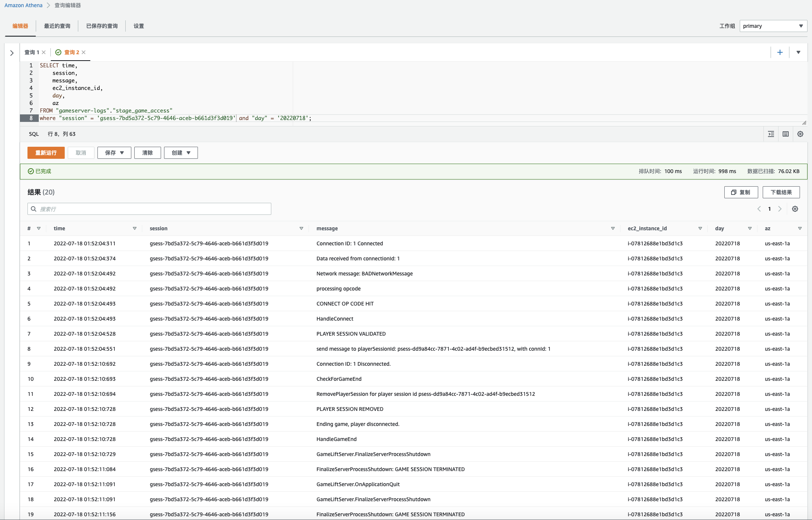This screenshot has height=520, width=812.
Task: Select time cell 2022-07-18 01:52:10:694
Action: [x=85, y=394]
